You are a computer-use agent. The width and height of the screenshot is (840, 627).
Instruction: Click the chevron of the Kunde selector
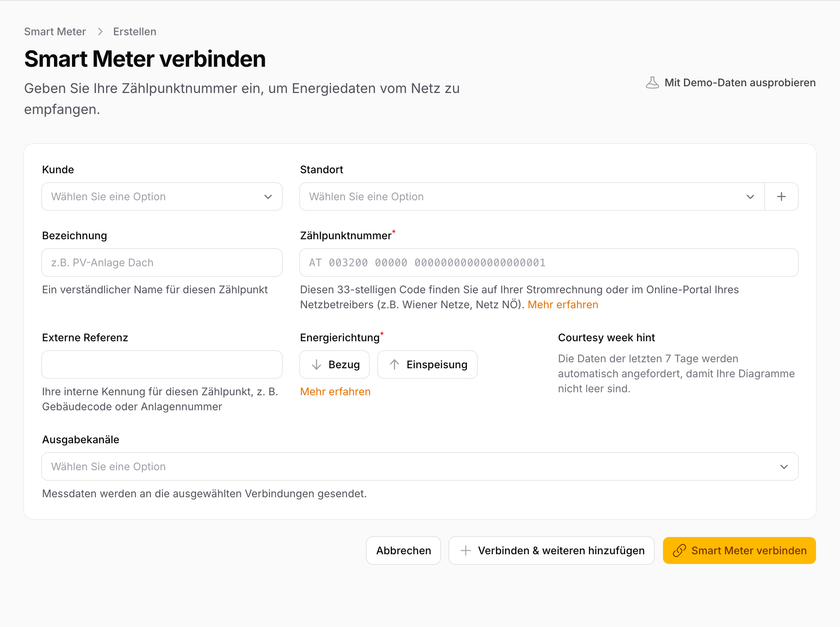(x=268, y=196)
